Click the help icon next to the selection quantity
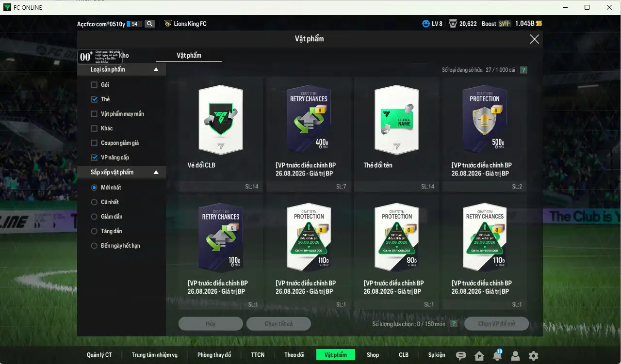 454,324
